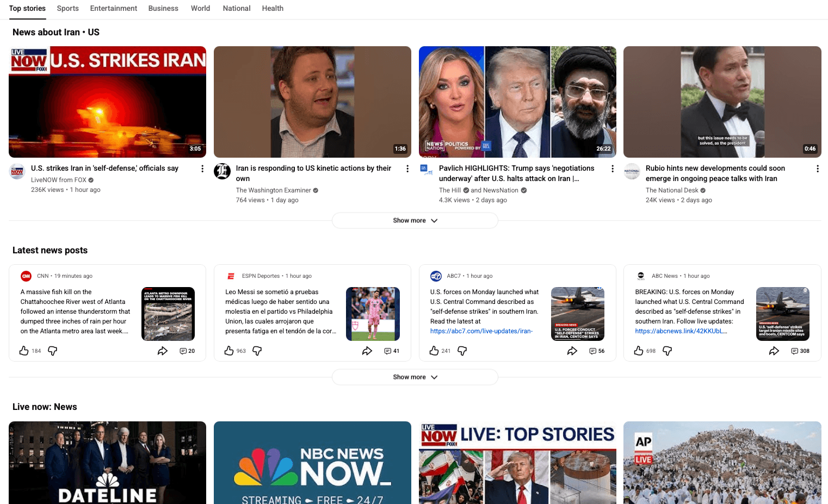Open 'U.S. strikes Iran in self-defense' video title
The width and height of the screenshot is (828, 504).
pos(104,169)
